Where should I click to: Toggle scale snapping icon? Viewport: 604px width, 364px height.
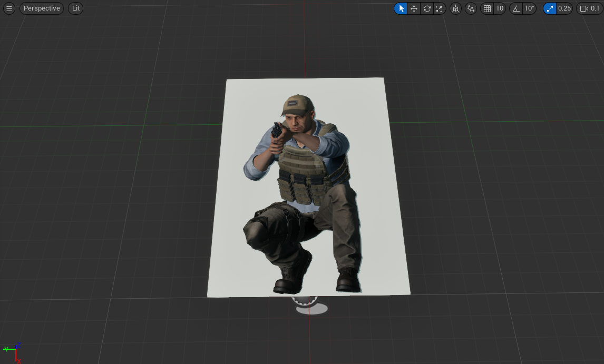coord(550,8)
